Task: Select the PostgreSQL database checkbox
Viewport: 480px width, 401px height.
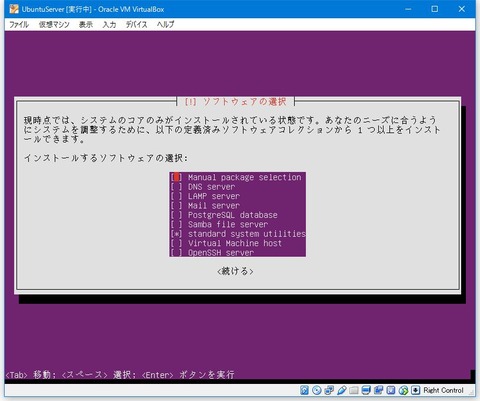Action: (x=176, y=215)
